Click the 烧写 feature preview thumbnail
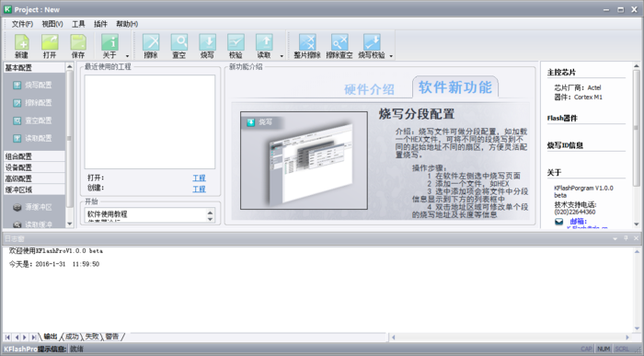This screenshot has width=644, height=356. click(x=304, y=161)
